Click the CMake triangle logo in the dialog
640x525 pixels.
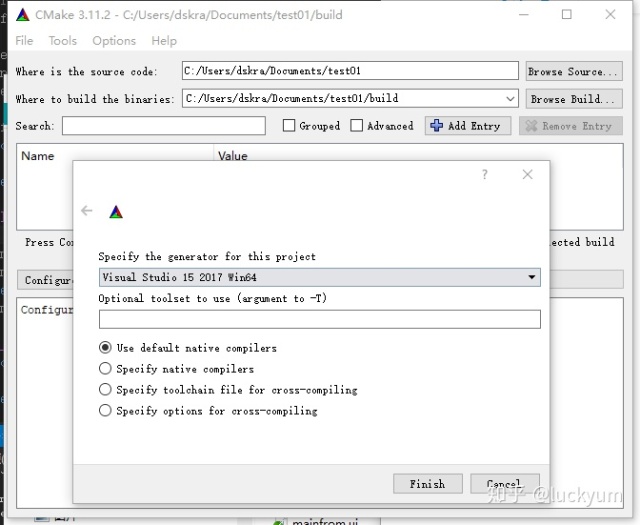pos(116,212)
